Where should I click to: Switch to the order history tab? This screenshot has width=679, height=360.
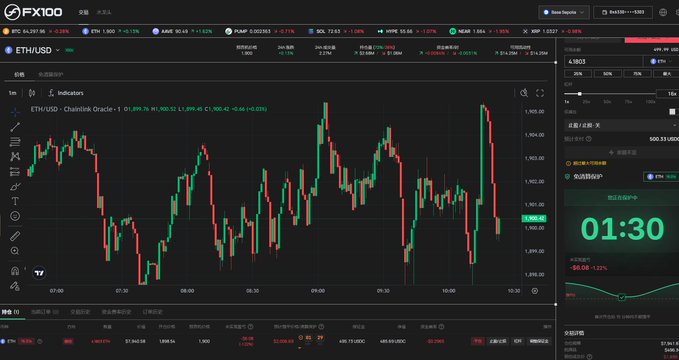(x=152, y=312)
